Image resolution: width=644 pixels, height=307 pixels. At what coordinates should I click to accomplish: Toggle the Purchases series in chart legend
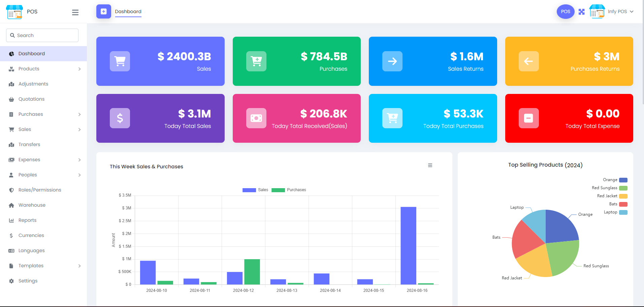(x=289, y=190)
